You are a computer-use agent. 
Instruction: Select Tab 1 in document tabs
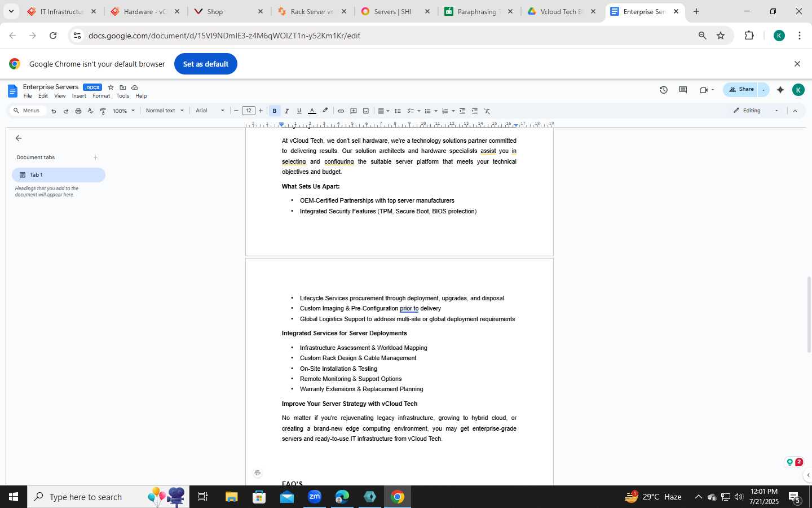59,175
